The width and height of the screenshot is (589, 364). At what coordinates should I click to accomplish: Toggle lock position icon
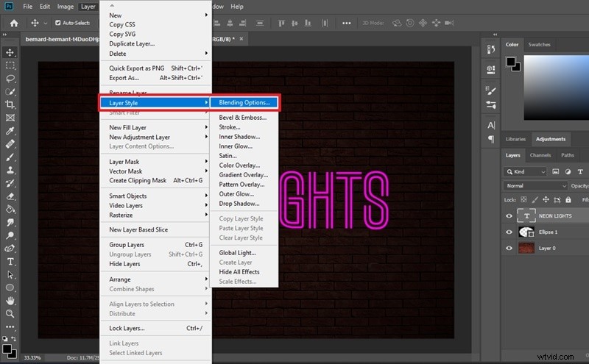546,199
